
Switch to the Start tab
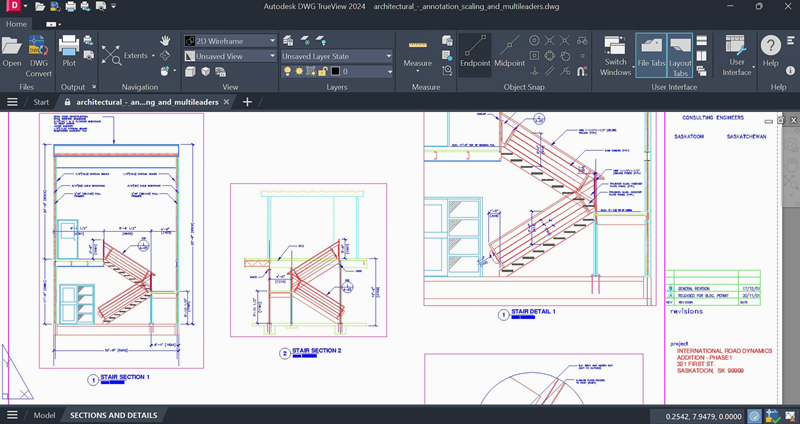[41, 102]
